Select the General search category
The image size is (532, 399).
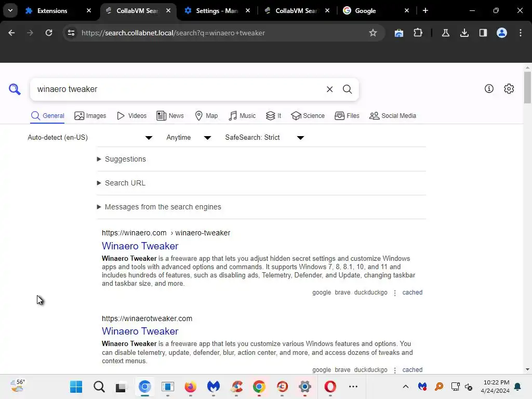coord(47,116)
